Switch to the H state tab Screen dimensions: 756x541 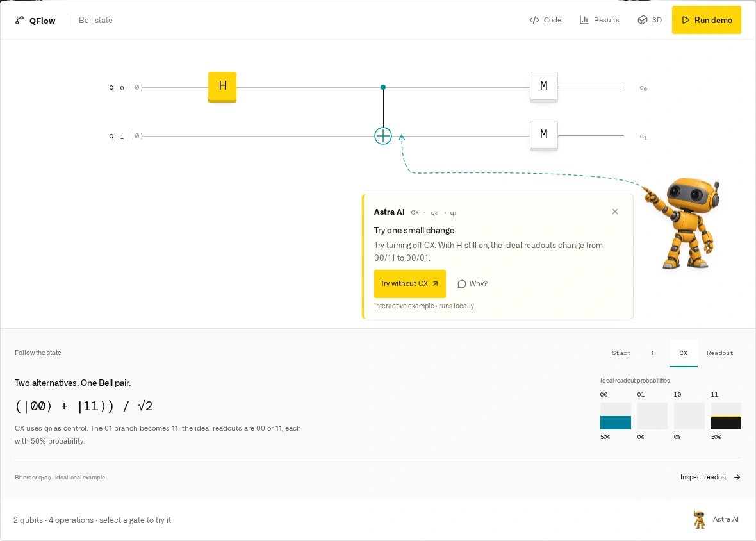(x=653, y=353)
